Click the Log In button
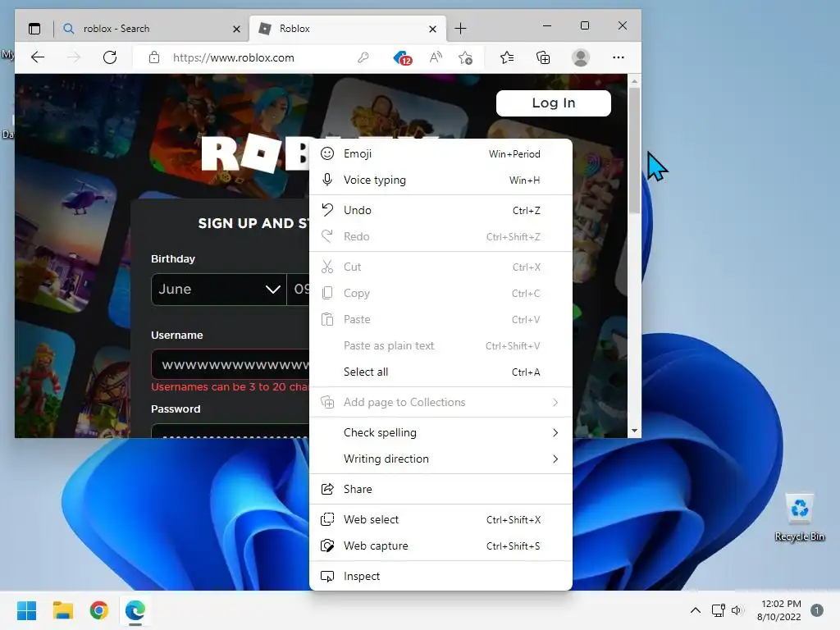 tap(554, 103)
